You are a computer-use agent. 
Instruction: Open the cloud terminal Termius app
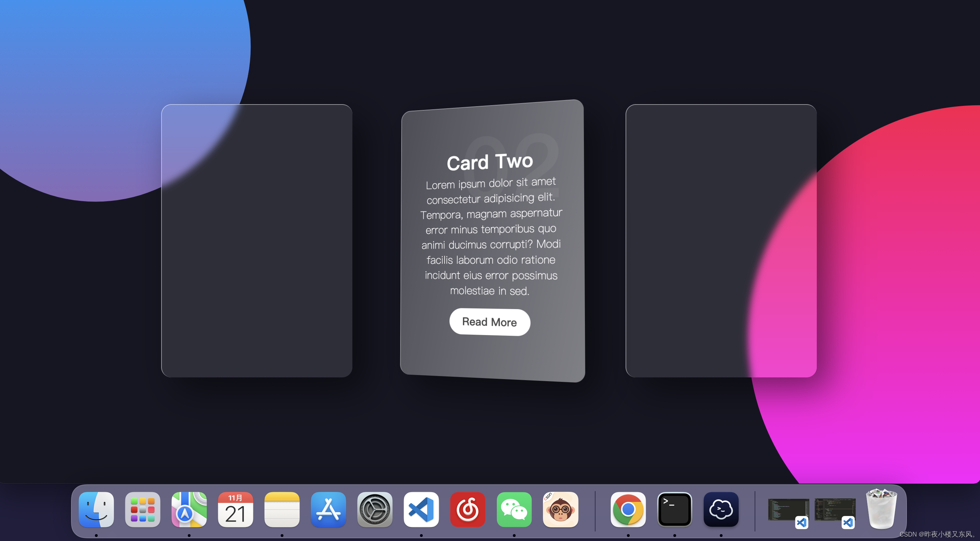point(721,510)
